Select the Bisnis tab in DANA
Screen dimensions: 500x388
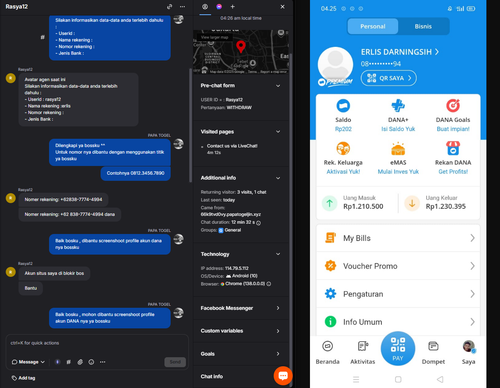423,26
